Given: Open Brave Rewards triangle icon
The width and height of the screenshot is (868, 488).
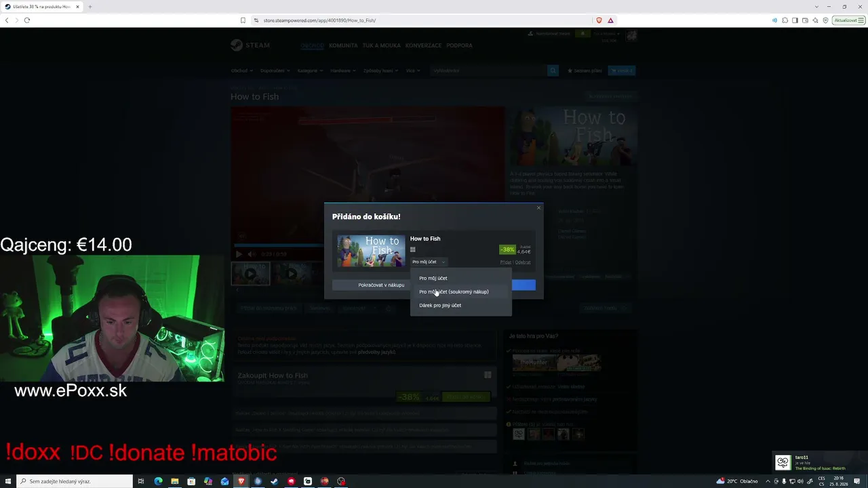Looking at the screenshot, I should [610, 20].
